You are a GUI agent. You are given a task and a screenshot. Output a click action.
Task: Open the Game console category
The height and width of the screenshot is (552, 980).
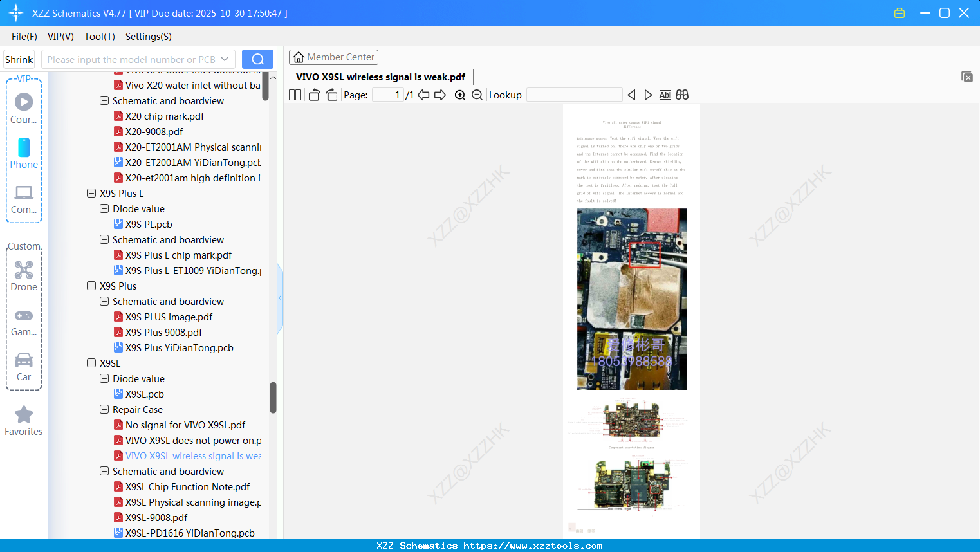24,322
